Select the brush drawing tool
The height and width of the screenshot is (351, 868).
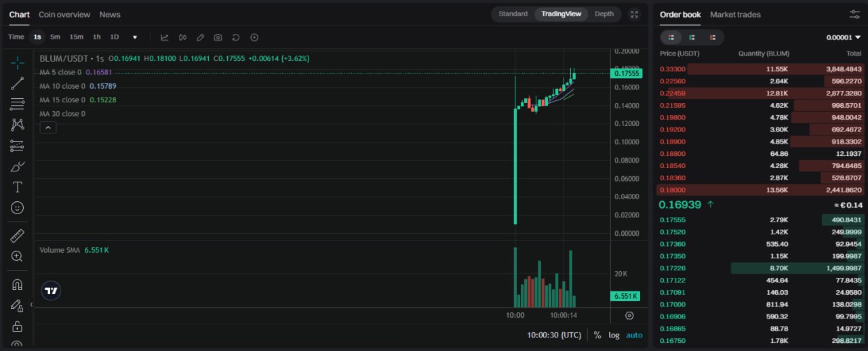18,166
